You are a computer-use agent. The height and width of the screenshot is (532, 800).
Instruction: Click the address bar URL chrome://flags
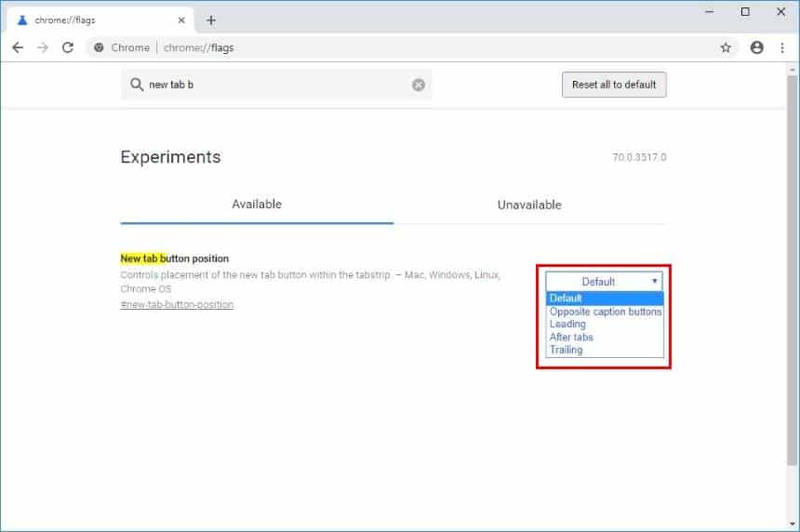(198, 47)
